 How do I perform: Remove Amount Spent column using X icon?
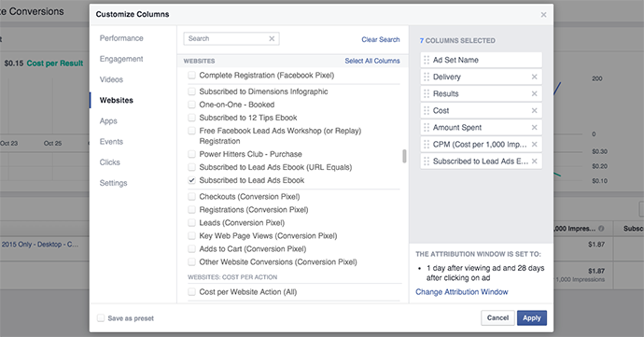(x=535, y=127)
